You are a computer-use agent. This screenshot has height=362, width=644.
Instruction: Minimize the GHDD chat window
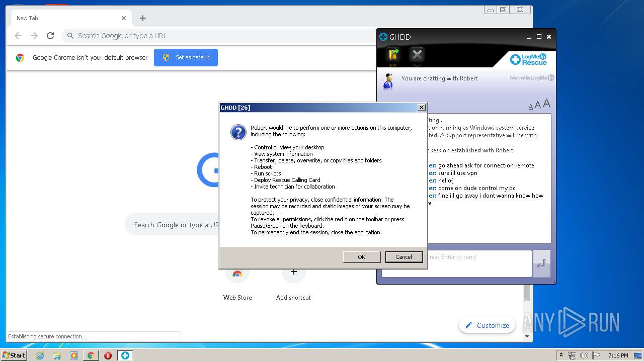tap(529, 37)
